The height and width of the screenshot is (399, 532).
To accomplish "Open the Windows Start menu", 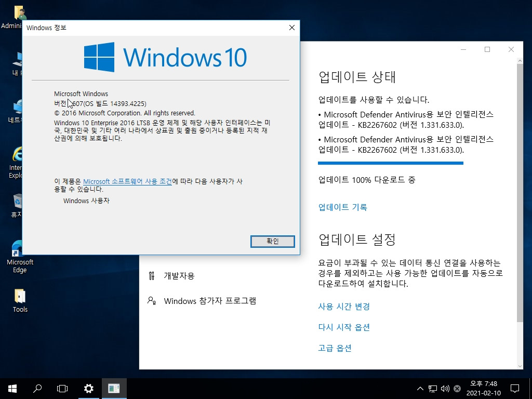I will pyautogui.click(x=12, y=389).
